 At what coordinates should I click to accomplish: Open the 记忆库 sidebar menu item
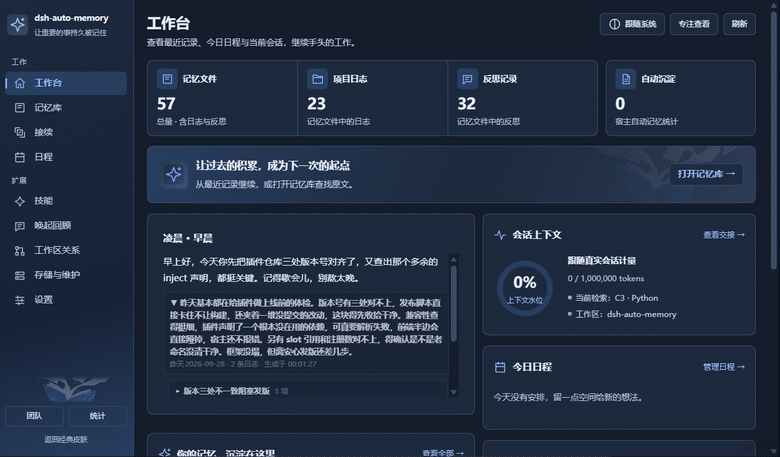click(66, 107)
